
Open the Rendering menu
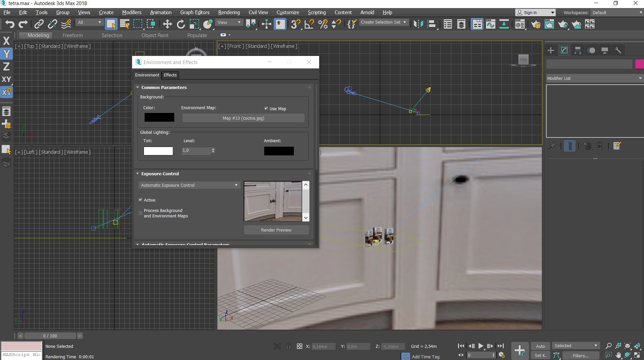(229, 12)
